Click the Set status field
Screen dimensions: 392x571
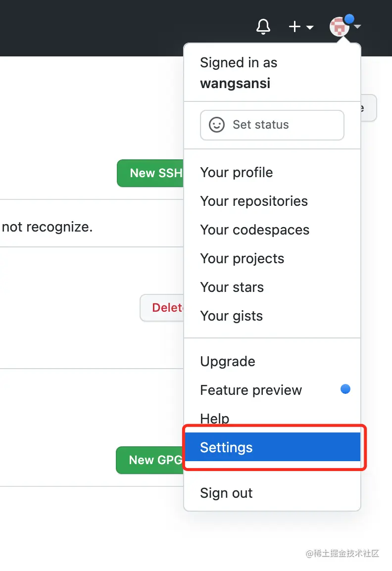(x=272, y=125)
